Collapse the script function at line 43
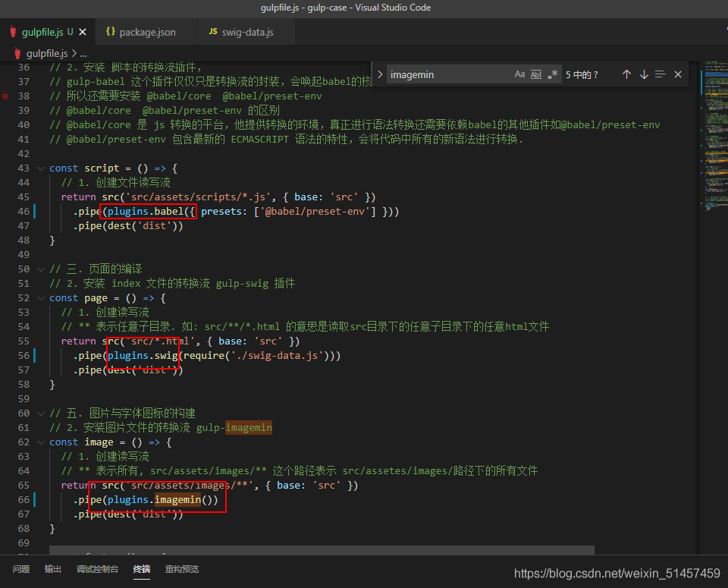728x588 pixels. pyautogui.click(x=41, y=168)
